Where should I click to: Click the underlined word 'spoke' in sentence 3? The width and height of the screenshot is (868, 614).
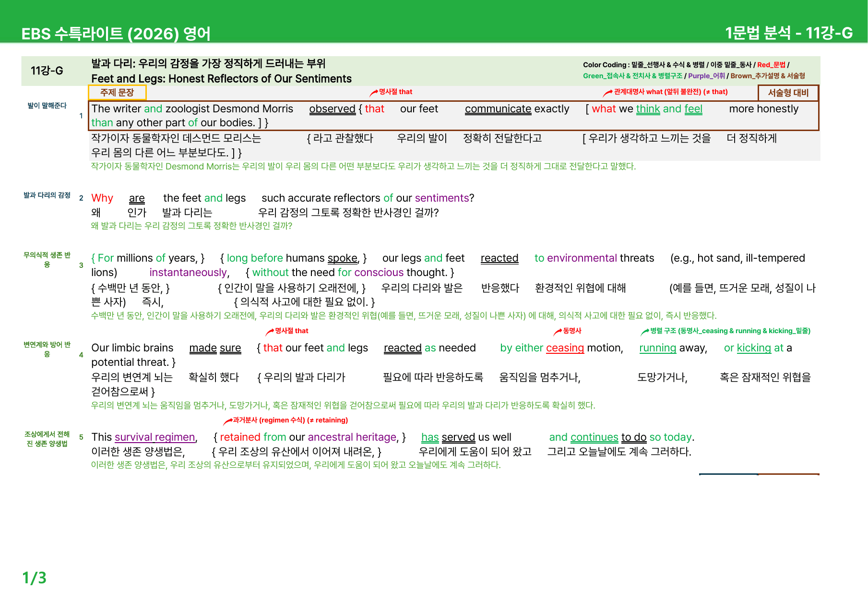342,258
